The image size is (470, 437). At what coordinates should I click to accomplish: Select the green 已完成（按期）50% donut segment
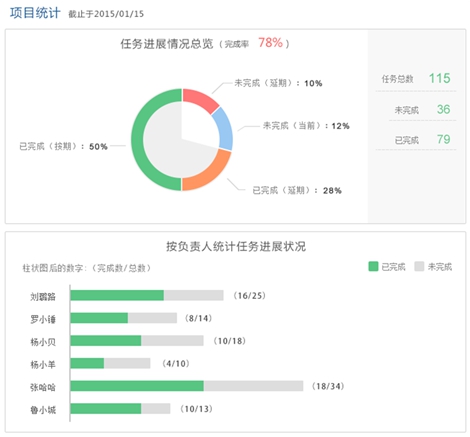pos(137,140)
